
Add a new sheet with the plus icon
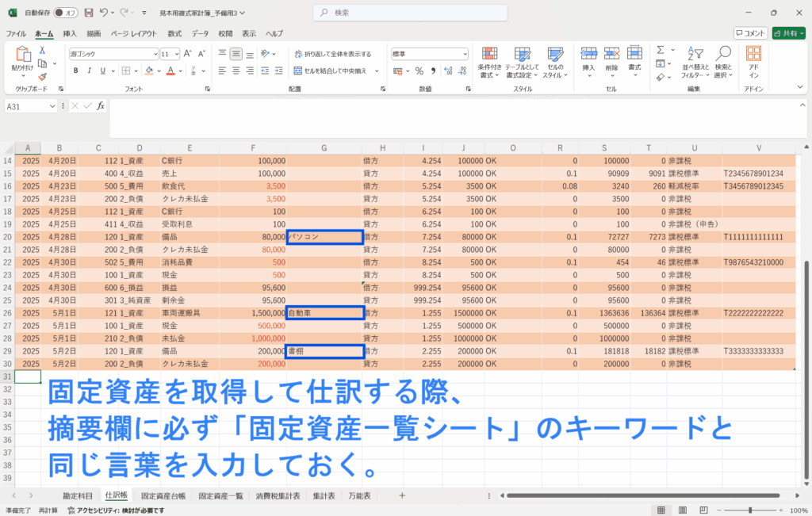click(x=402, y=495)
